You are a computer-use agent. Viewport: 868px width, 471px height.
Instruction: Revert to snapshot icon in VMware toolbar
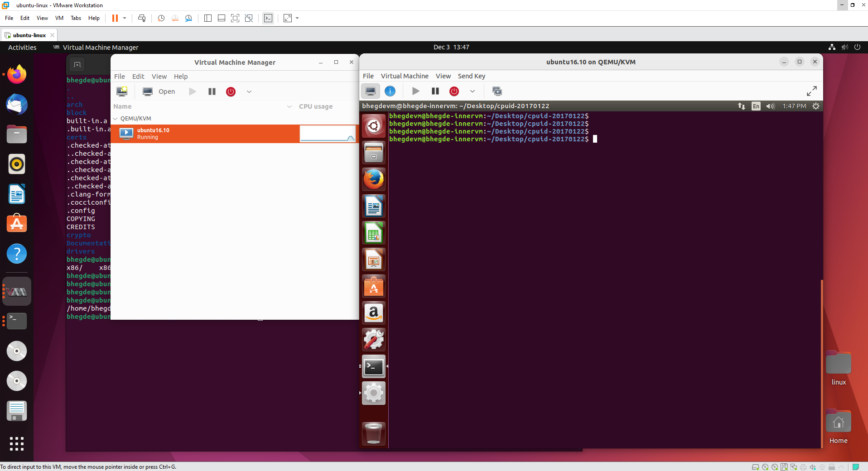click(175, 18)
